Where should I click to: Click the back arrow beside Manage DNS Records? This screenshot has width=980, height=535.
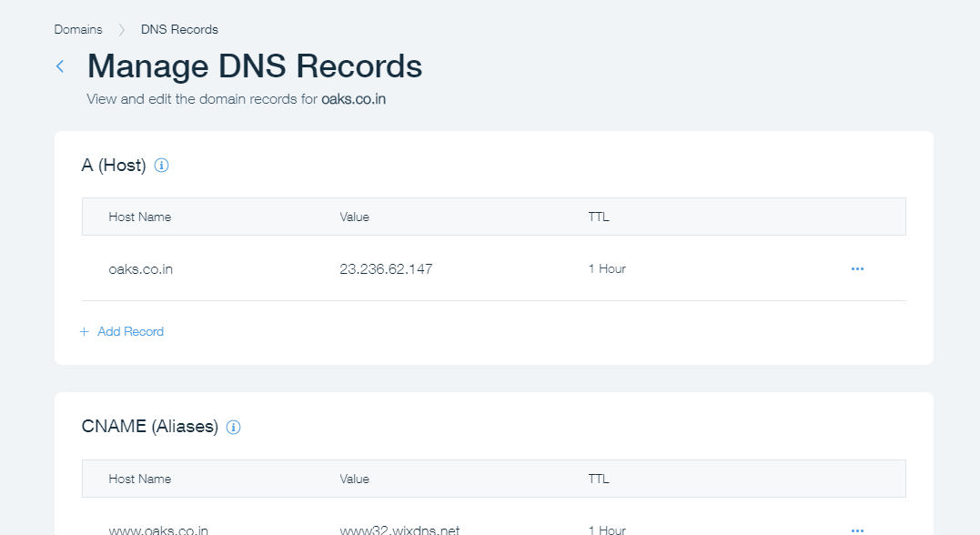coord(60,66)
